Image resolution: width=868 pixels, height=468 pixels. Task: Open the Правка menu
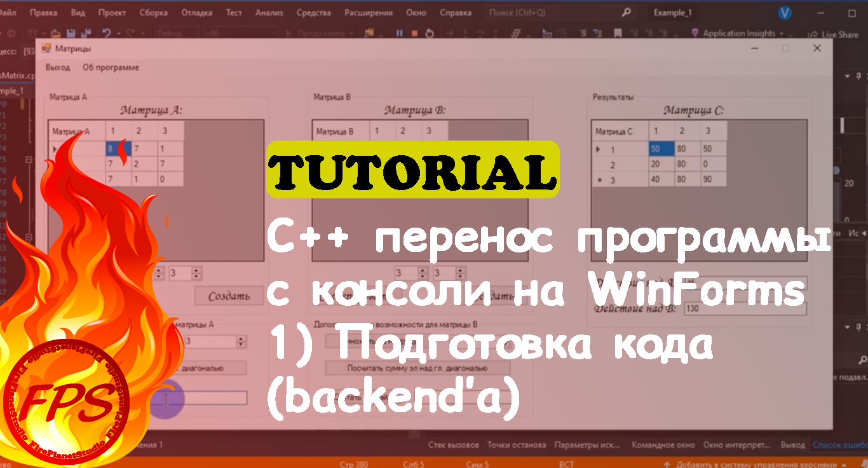click(43, 12)
